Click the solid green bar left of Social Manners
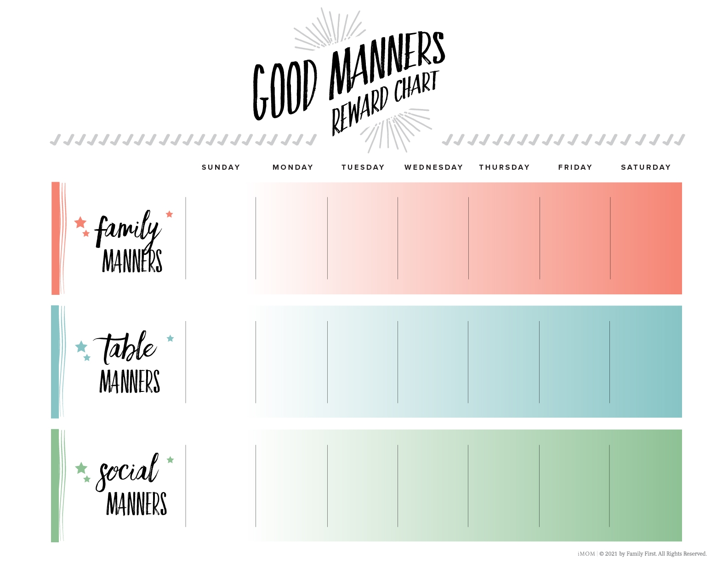The height and width of the screenshot is (563, 728). 55,485
